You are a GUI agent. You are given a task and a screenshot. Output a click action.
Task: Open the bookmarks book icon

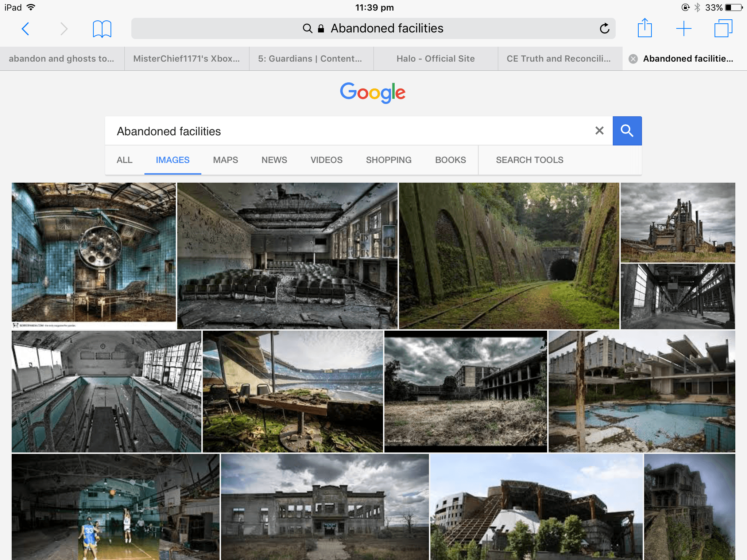click(102, 29)
